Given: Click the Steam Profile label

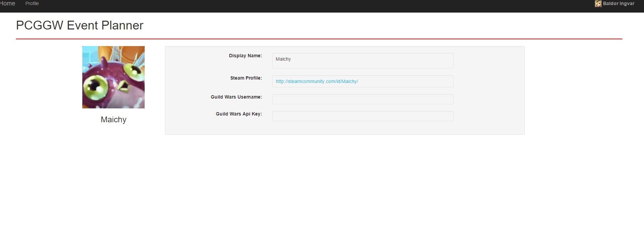Looking at the screenshot, I should pos(246,78).
